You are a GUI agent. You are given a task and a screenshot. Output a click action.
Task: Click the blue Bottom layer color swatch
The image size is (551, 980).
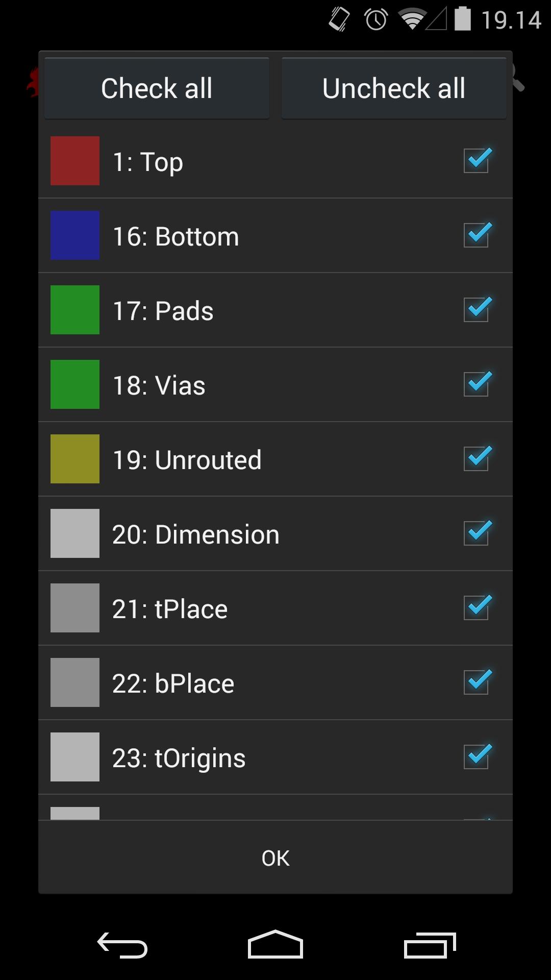click(75, 235)
